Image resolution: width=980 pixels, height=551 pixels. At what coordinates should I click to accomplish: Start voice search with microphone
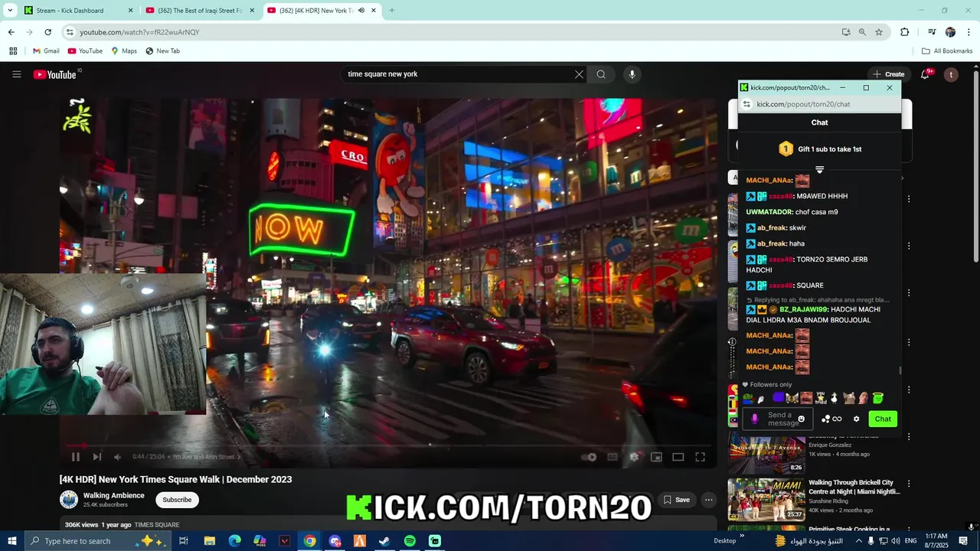[x=632, y=74]
